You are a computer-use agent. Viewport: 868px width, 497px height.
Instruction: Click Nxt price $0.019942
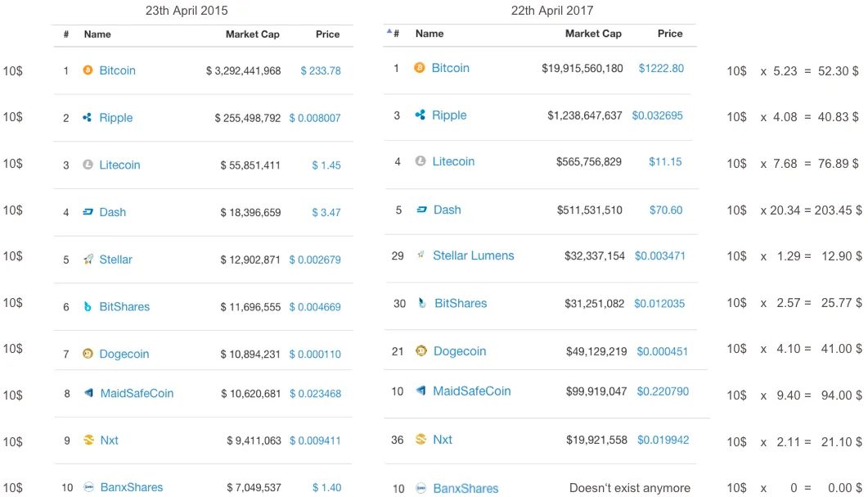[x=663, y=440]
